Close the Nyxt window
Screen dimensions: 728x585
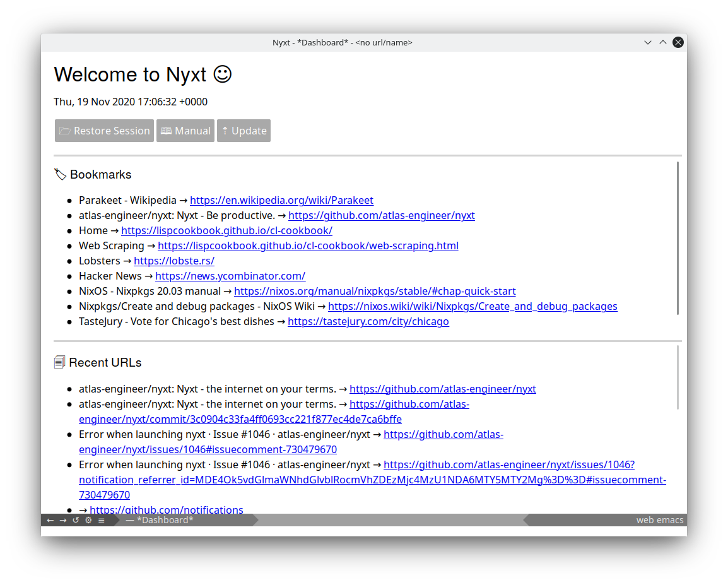[x=678, y=43]
